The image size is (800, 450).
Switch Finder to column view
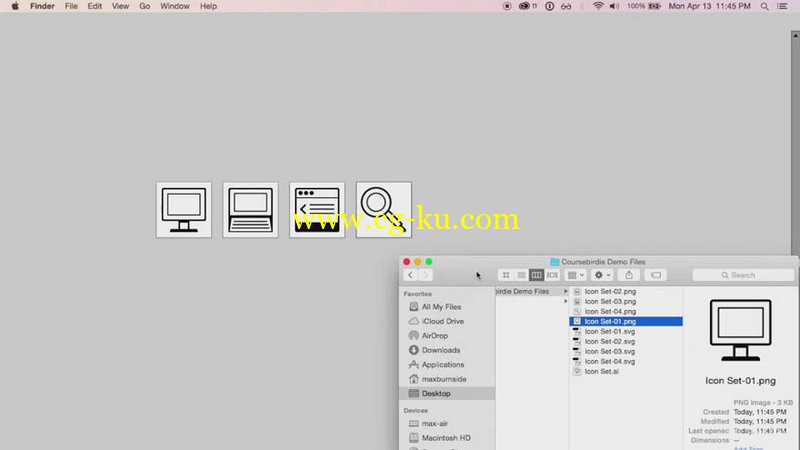click(536, 275)
